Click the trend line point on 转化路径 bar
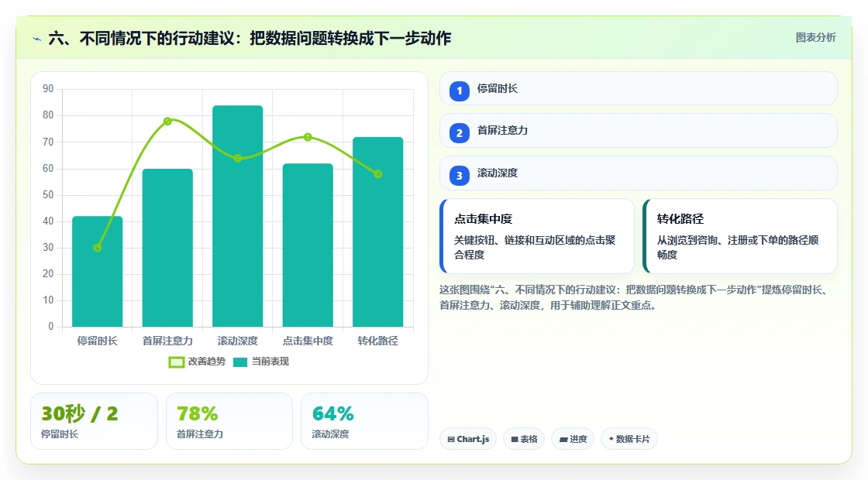Viewport: 868px width, 480px height. [x=378, y=174]
